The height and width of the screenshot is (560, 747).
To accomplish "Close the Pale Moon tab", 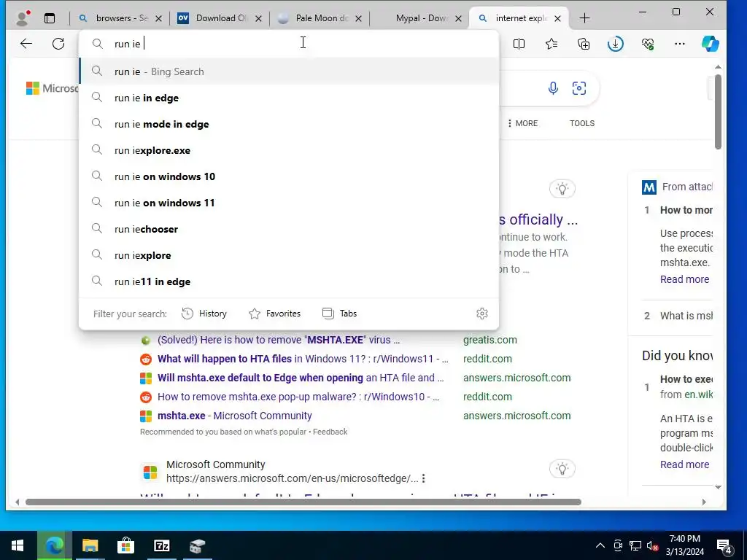I will pyautogui.click(x=359, y=18).
